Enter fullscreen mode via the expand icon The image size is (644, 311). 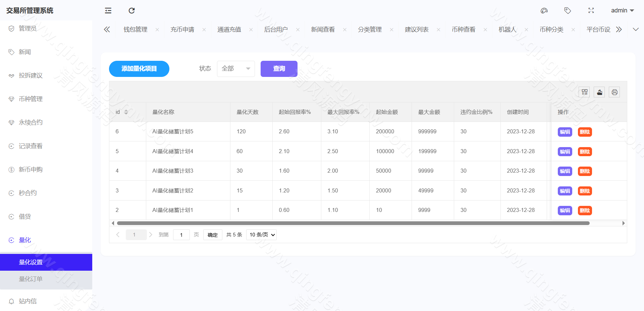click(x=591, y=10)
